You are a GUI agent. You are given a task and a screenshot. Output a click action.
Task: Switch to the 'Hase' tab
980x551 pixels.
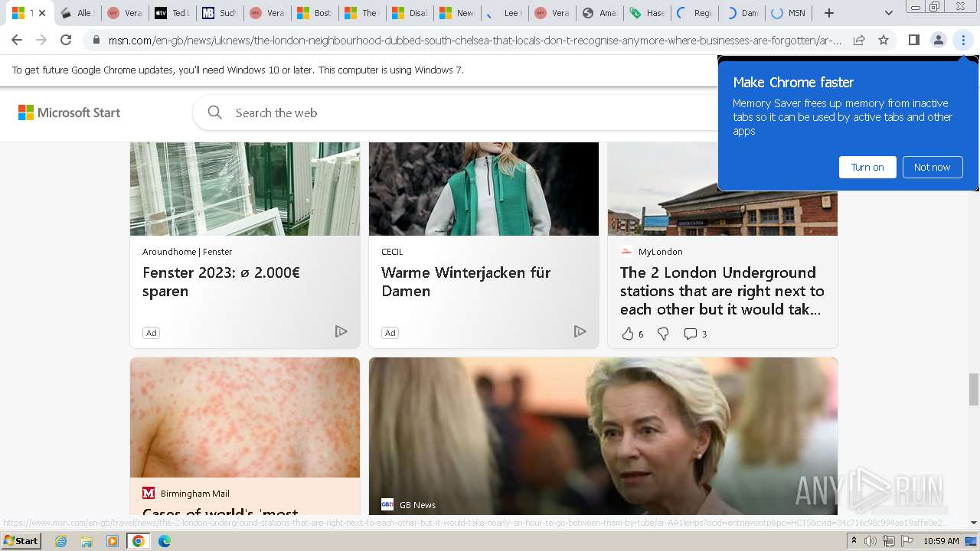click(646, 13)
